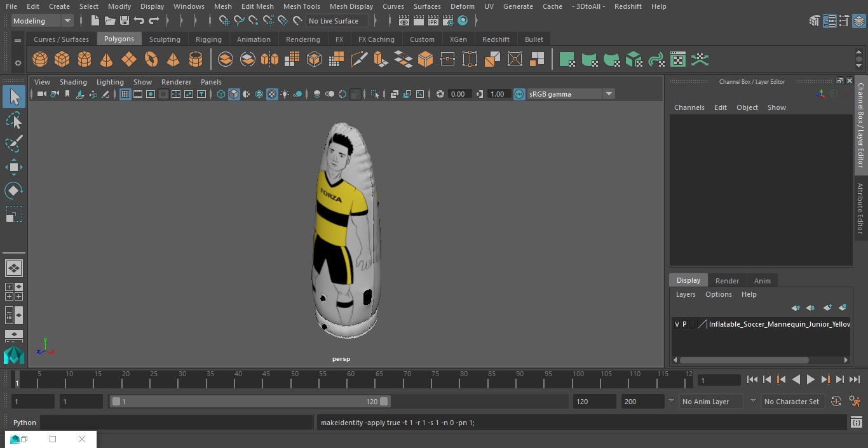Click the animation preferences running-man icon
This screenshot has height=448, width=868.
[855, 402]
